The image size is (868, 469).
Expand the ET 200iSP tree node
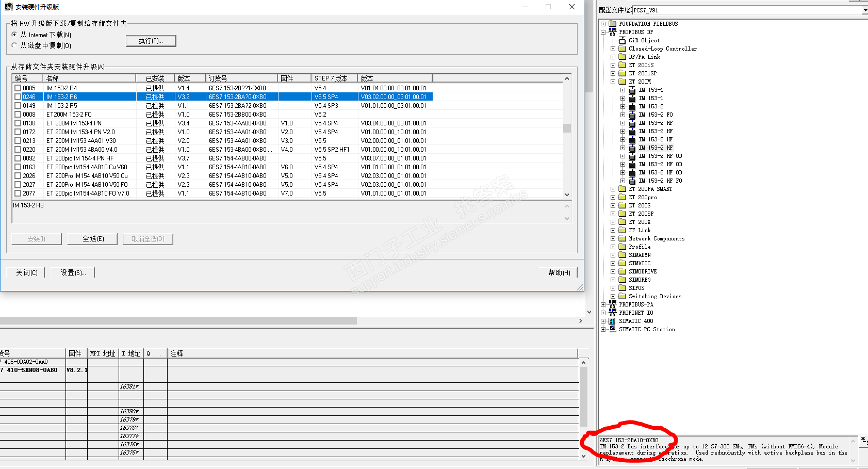613,73
